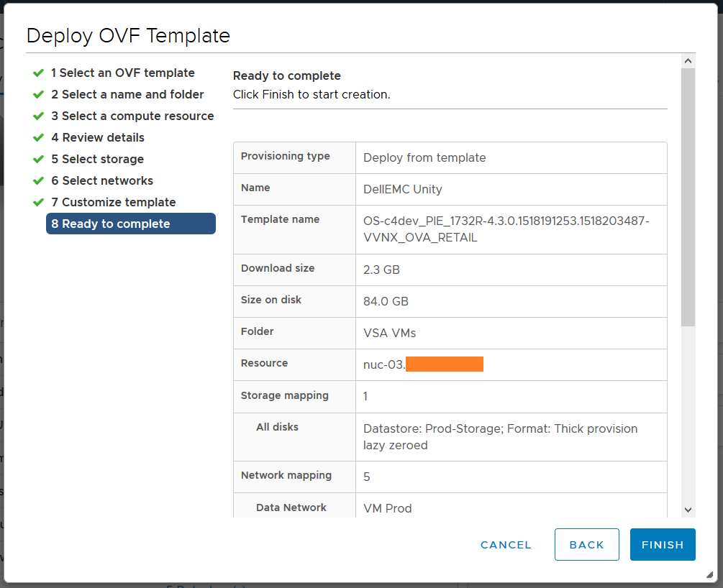Click the scroll up arrow of summary
The image size is (723, 588).
point(688,61)
